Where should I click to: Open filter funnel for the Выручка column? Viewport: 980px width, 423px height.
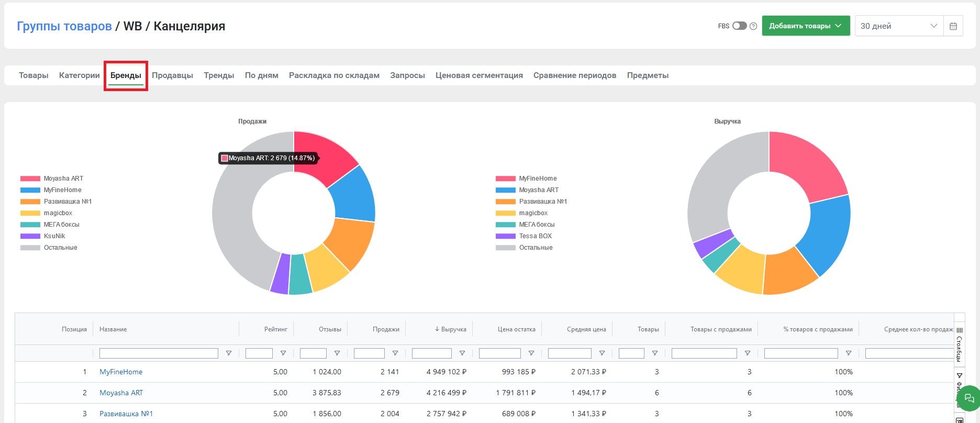tap(462, 353)
